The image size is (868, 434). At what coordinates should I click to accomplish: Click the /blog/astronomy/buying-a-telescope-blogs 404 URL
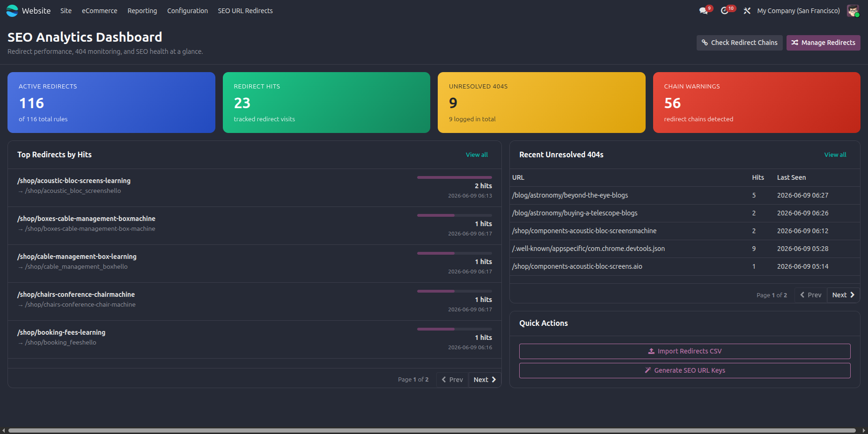(574, 213)
